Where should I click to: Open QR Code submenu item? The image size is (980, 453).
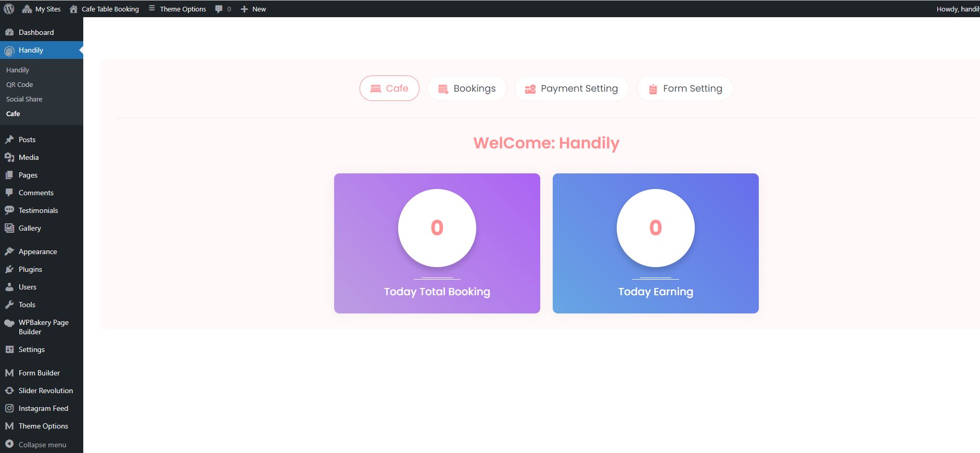[x=20, y=84]
